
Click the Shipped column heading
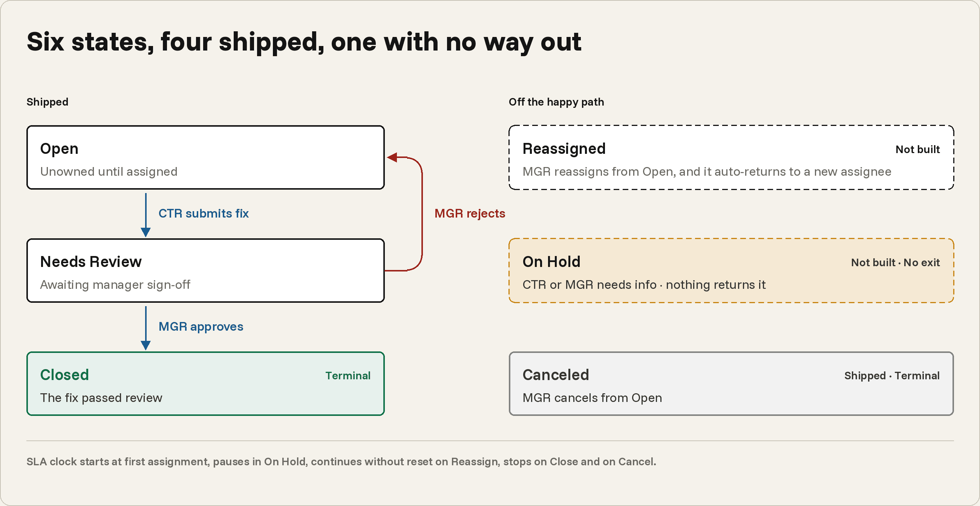[47, 102]
